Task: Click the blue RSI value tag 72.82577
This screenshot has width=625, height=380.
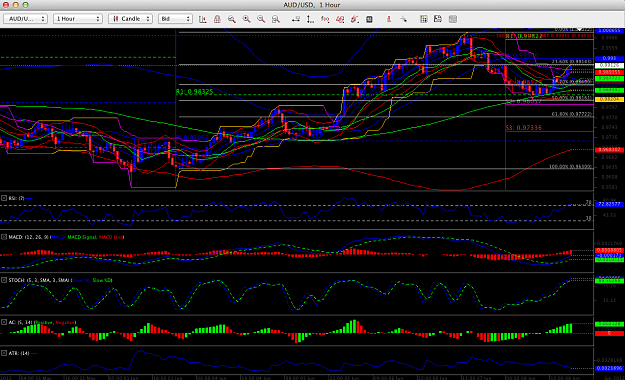Action: 609,204
